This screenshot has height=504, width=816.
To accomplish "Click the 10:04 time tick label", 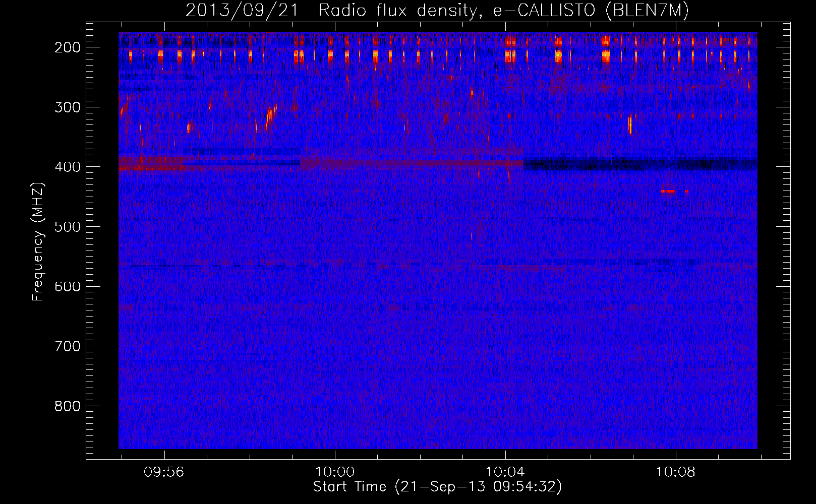I will pyautogui.click(x=505, y=472).
